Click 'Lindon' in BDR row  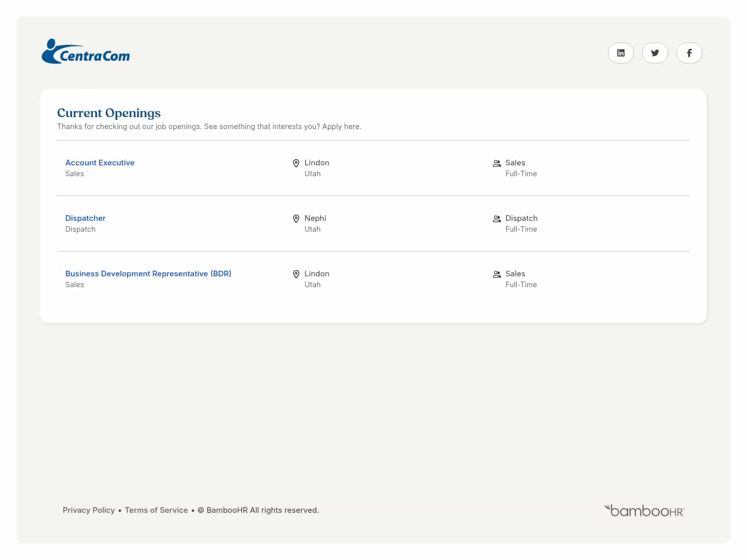pos(317,274)
